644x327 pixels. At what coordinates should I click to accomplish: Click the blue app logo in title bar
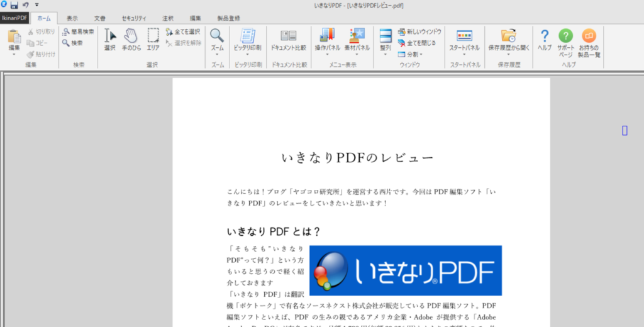4,4
